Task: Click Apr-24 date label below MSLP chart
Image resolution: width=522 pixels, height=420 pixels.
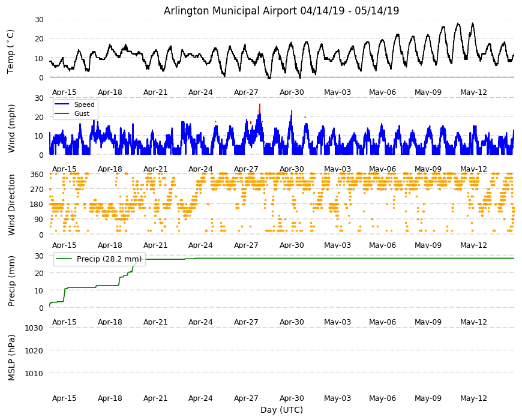Action: click(x=200, y=398)
